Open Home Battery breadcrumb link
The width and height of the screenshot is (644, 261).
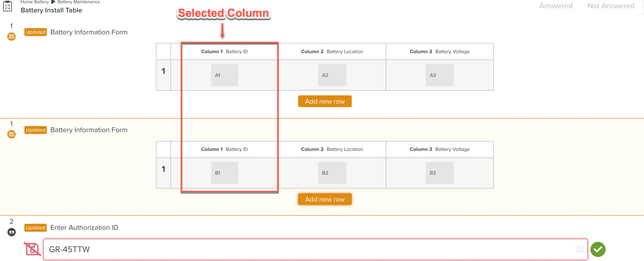[x=35, y=2]
